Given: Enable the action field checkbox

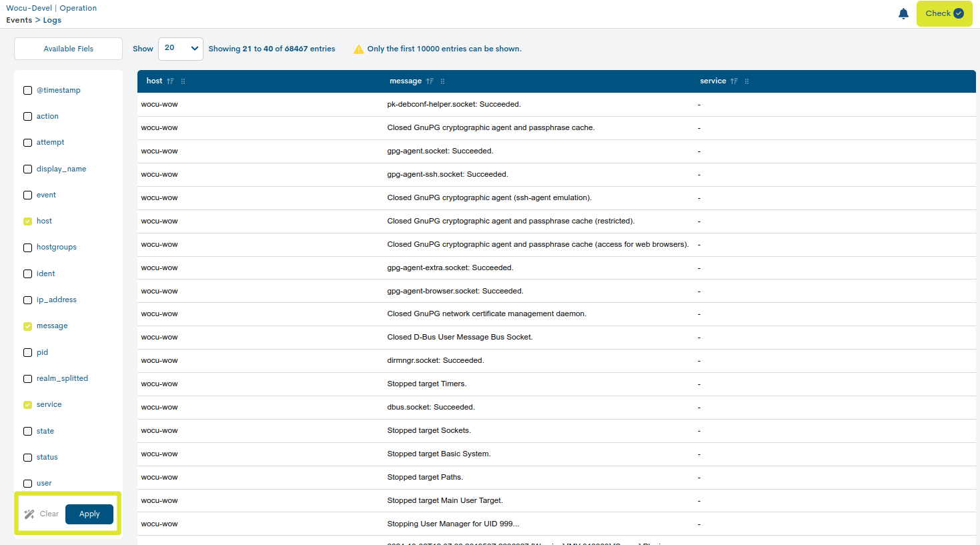Looking at the screenshot, I should pos(27,116).
